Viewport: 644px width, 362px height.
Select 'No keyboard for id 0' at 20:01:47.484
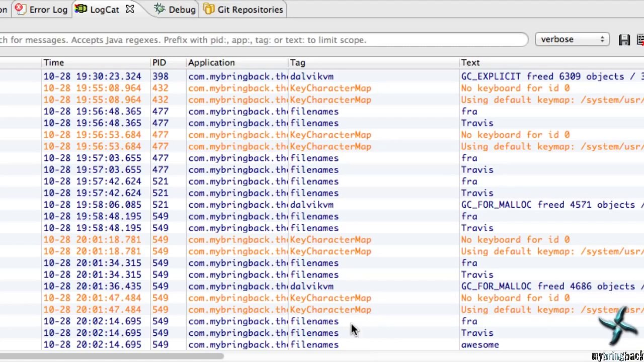pos(515,298)
